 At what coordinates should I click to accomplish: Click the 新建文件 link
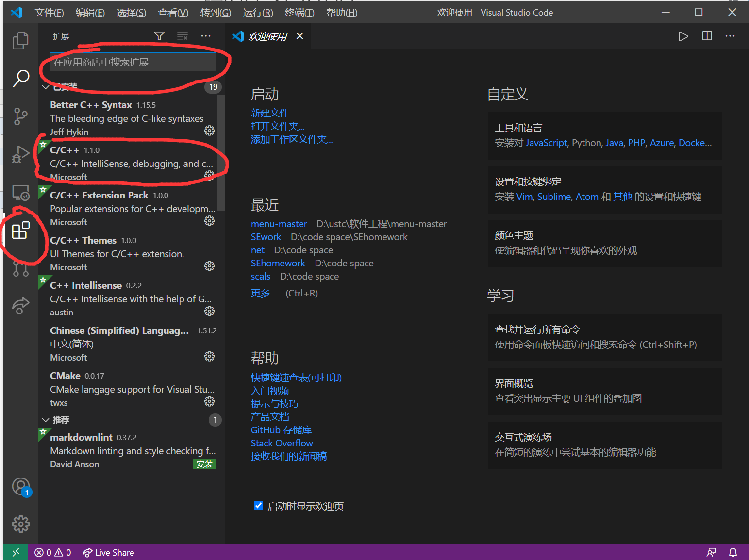(270, 113)
